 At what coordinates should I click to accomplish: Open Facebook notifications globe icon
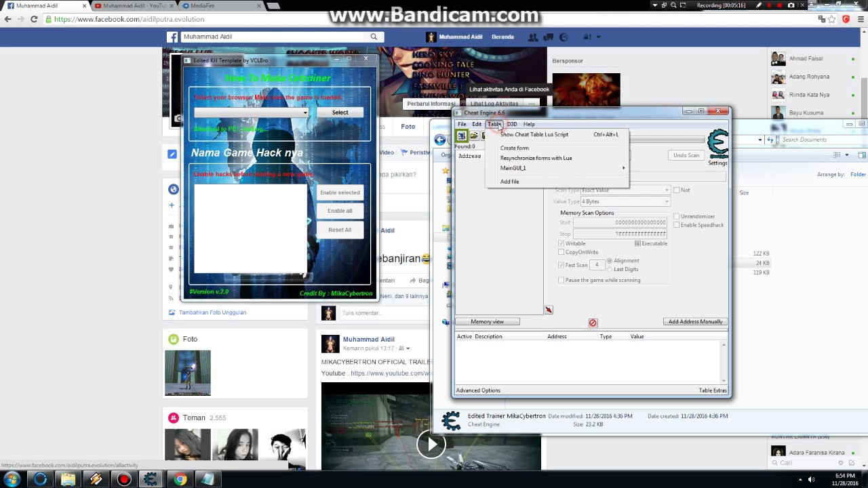(564, 37)
